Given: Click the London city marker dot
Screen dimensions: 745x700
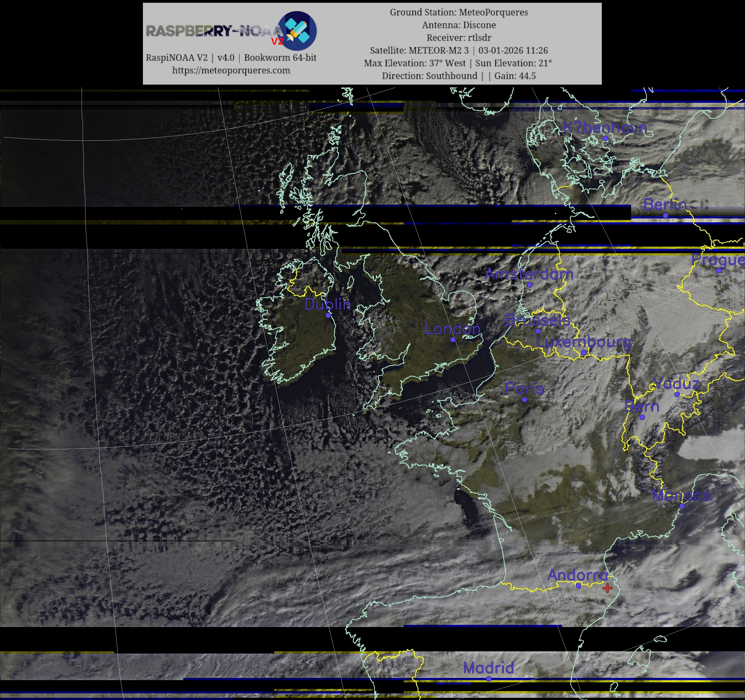Looking at the screenshot, I should coord(453,339).
